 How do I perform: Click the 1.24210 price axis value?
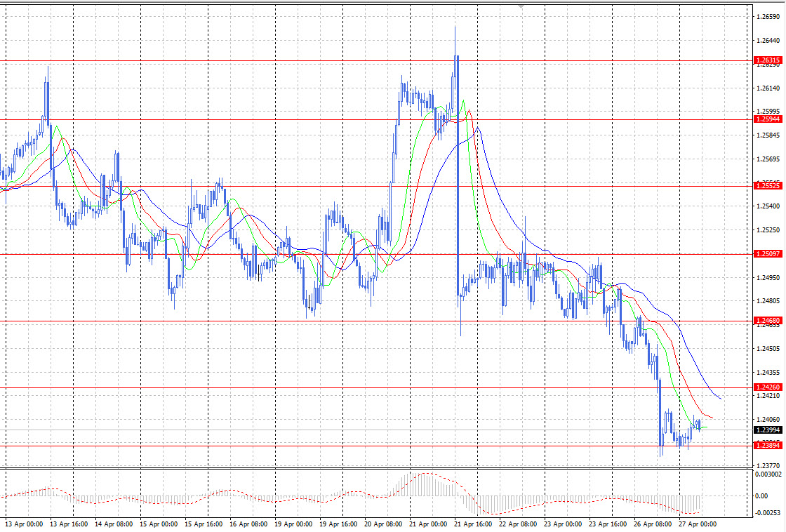768,396
